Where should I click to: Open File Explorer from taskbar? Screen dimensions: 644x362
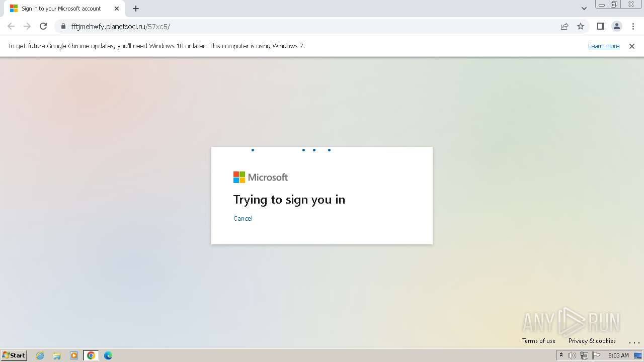pos(57,355)
